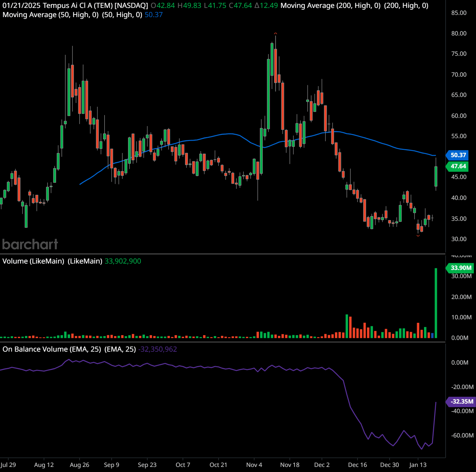The width and height of the screenshot is (476, 472).
Task: Click the green volume value 33,902,900
Action: [x=122, y=261]
